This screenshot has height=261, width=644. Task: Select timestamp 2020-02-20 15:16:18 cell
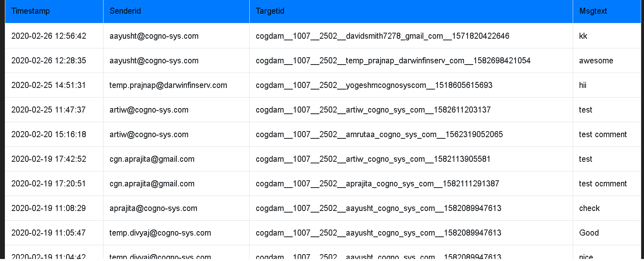click(54, 134)
